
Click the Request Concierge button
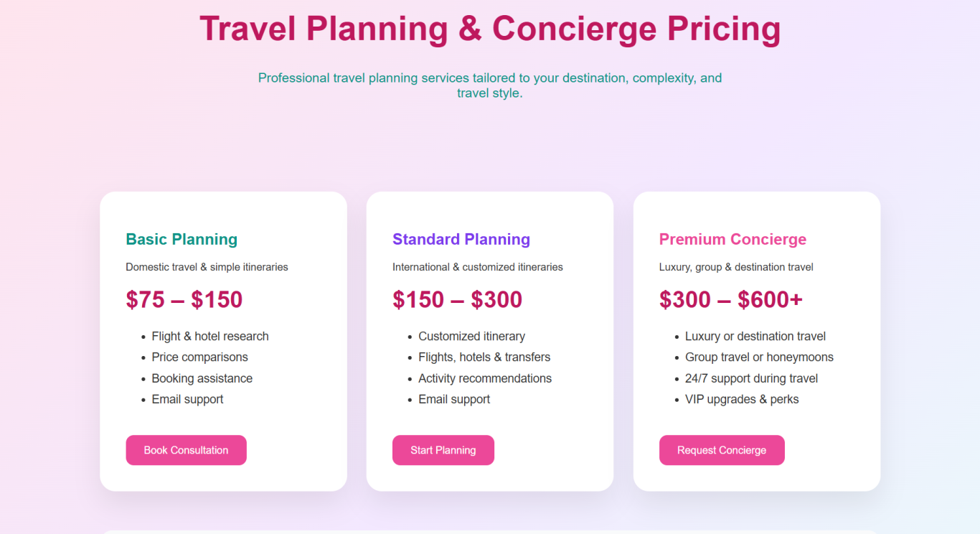(x=721, y=450)
